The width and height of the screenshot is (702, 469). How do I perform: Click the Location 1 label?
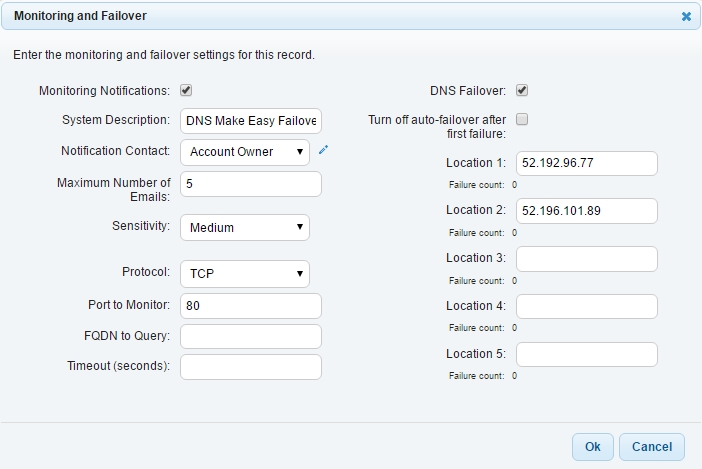click(475, 162)
